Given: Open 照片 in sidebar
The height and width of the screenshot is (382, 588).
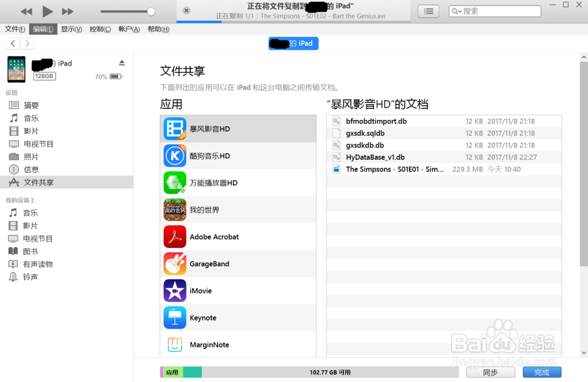Looking at the screenshot, I should point(67,157).
